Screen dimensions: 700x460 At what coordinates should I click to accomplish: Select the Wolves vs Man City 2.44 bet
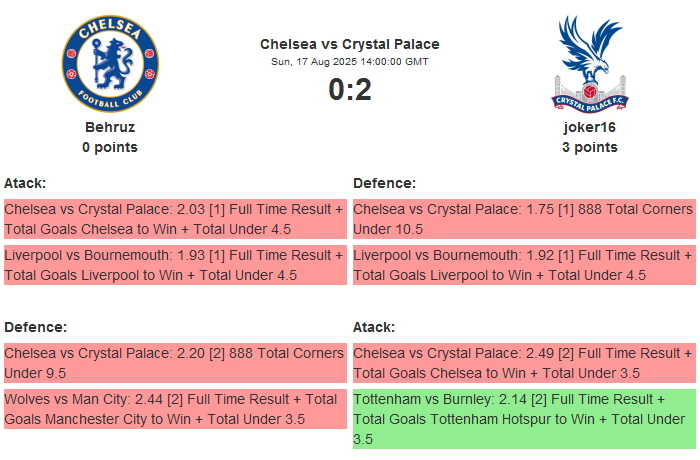175,409
